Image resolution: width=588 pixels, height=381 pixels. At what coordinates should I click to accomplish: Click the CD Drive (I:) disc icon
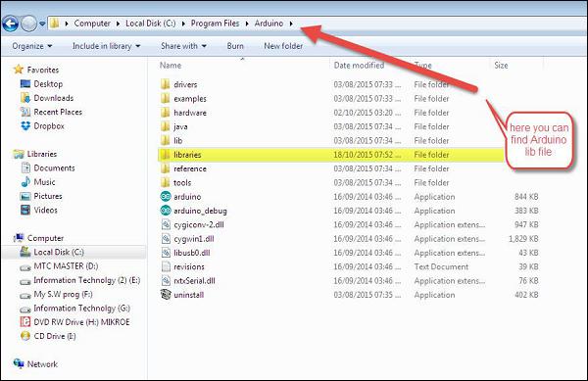25,336
